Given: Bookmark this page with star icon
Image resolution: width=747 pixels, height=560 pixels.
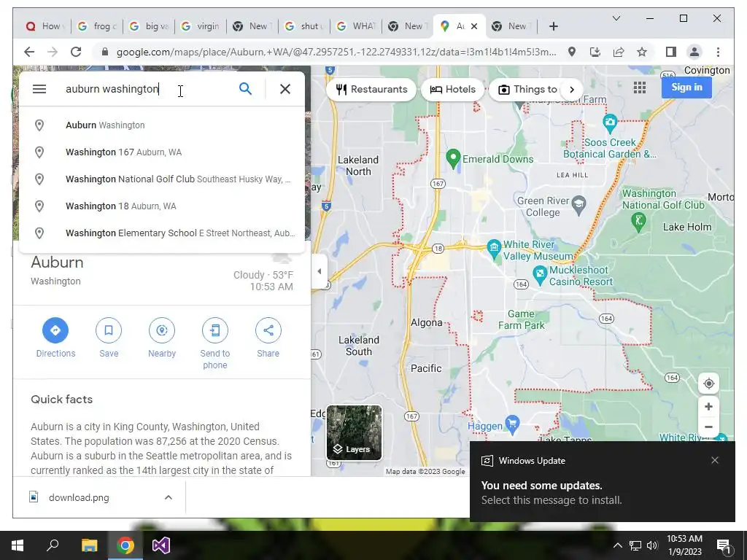Looking at the screenshot, I should click(x=642, y=52).
